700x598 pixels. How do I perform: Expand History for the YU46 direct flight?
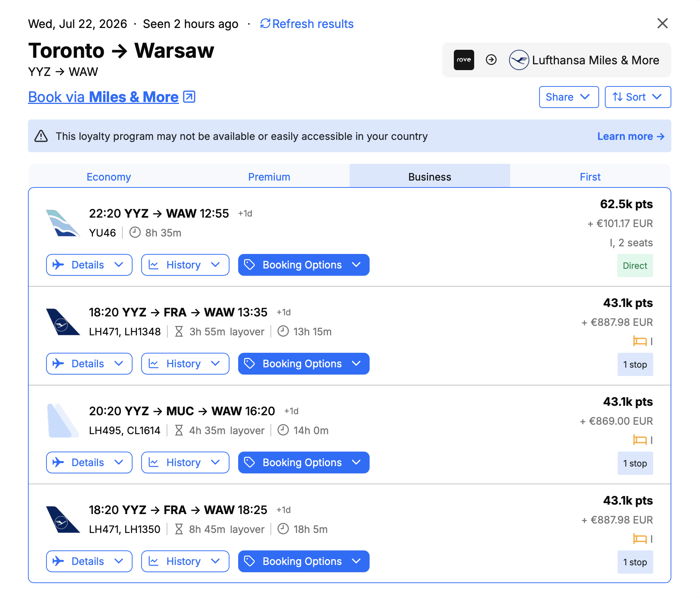185,265
